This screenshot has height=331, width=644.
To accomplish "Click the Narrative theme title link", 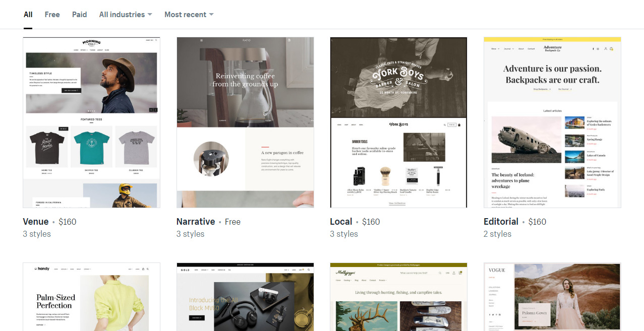I will (196, 222).
